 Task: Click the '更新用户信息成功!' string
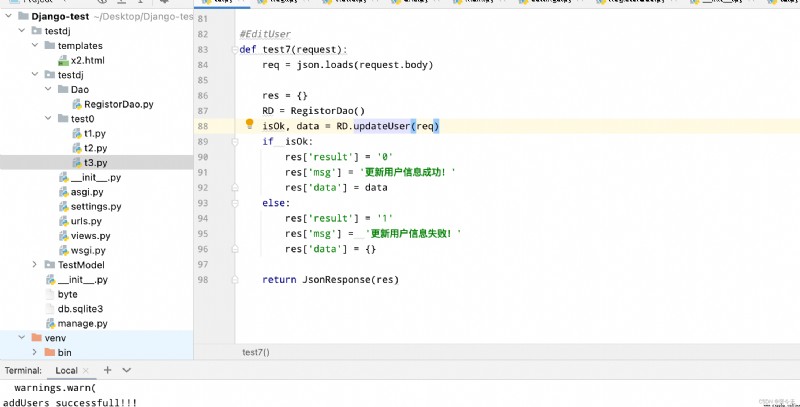click(407, 172)
